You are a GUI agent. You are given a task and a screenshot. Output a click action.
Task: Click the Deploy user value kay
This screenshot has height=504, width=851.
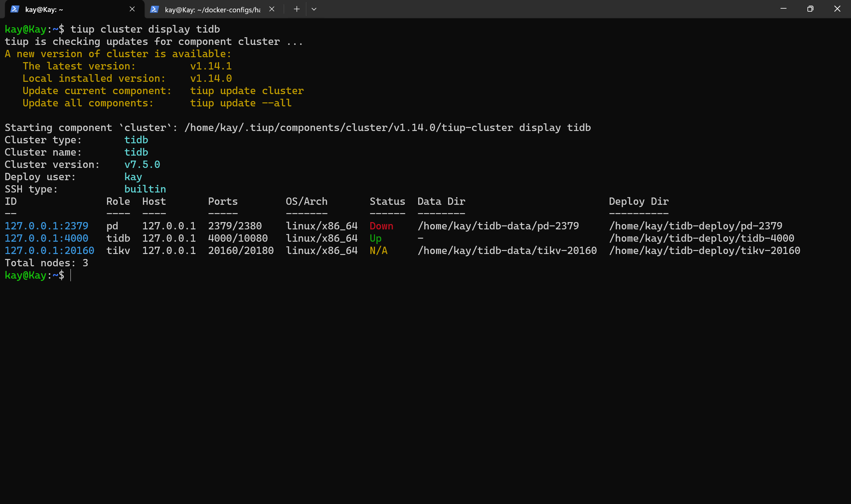click(133, 177)
